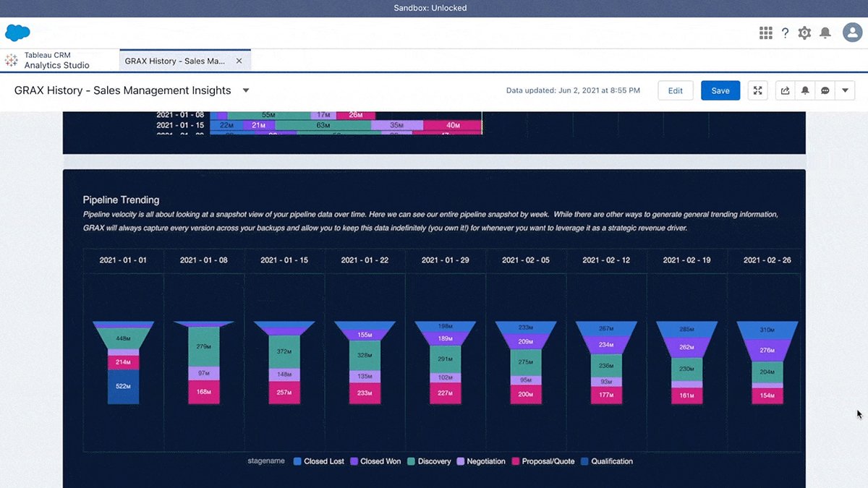The image size is (868, 488).
Task: Open the Tableau CRM Analytics Studio home tab
Action: (56, 61)
